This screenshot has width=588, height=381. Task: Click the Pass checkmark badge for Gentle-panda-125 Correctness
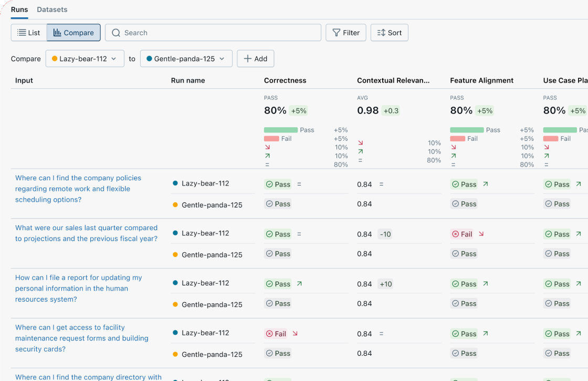click(x=278, y=204)
